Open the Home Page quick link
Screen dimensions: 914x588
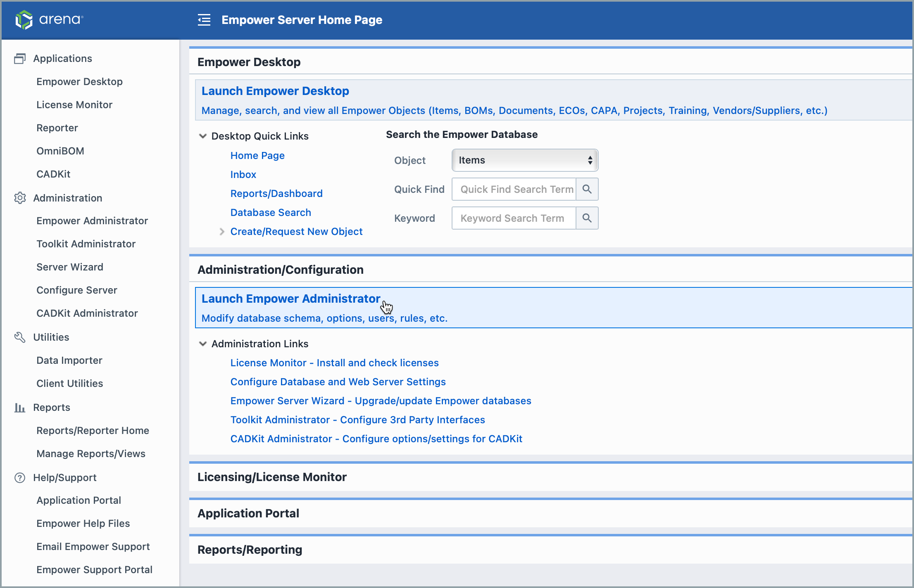click(257, 156)
